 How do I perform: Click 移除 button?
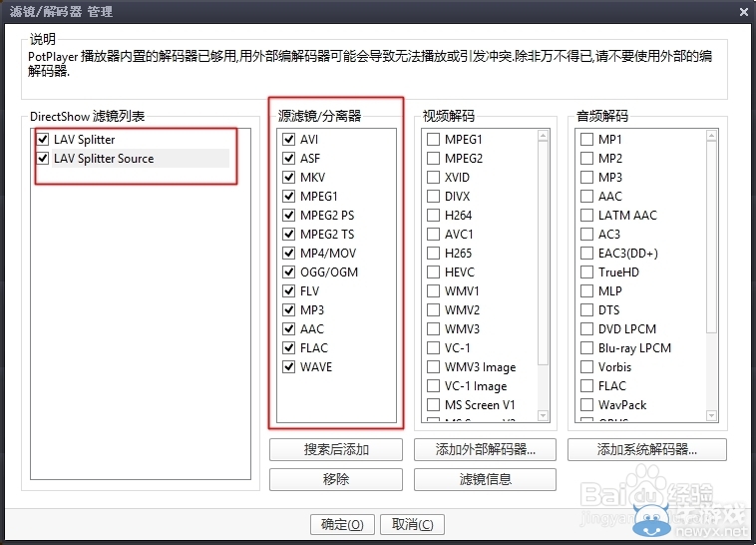click(336, 479)
